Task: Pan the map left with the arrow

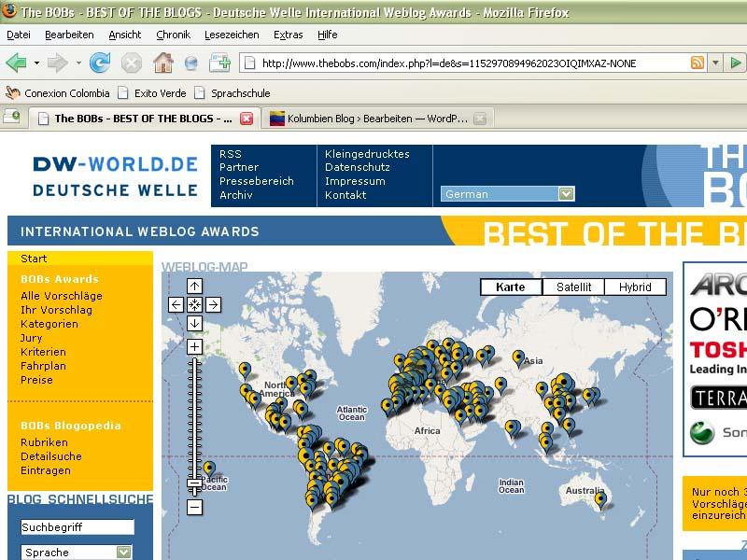Action: 176,304
